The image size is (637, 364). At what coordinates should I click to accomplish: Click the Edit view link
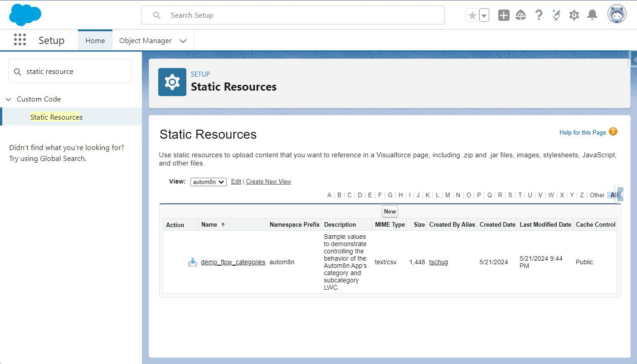[236, 181]
